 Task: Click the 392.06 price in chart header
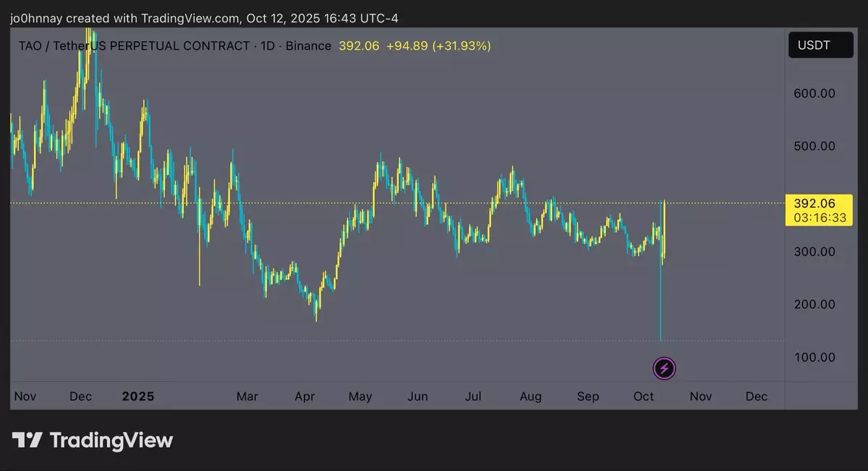[x=359, y=46]
